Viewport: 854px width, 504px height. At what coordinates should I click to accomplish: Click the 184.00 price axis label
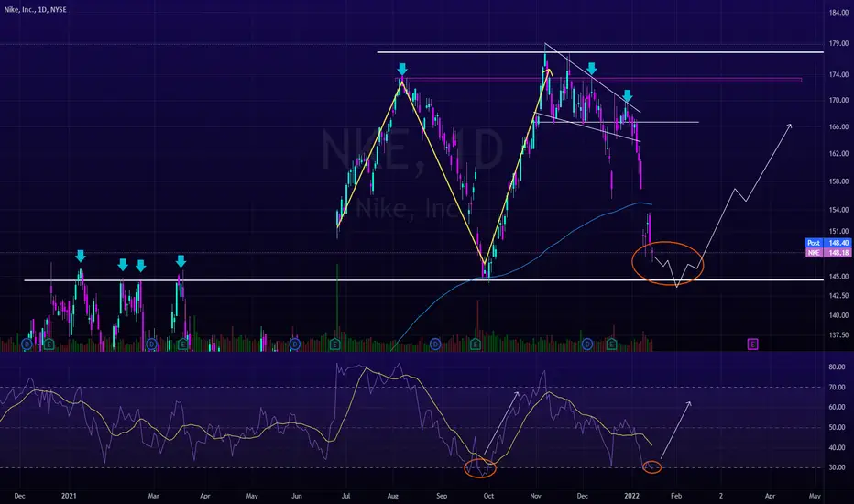[x=838, y=13]
